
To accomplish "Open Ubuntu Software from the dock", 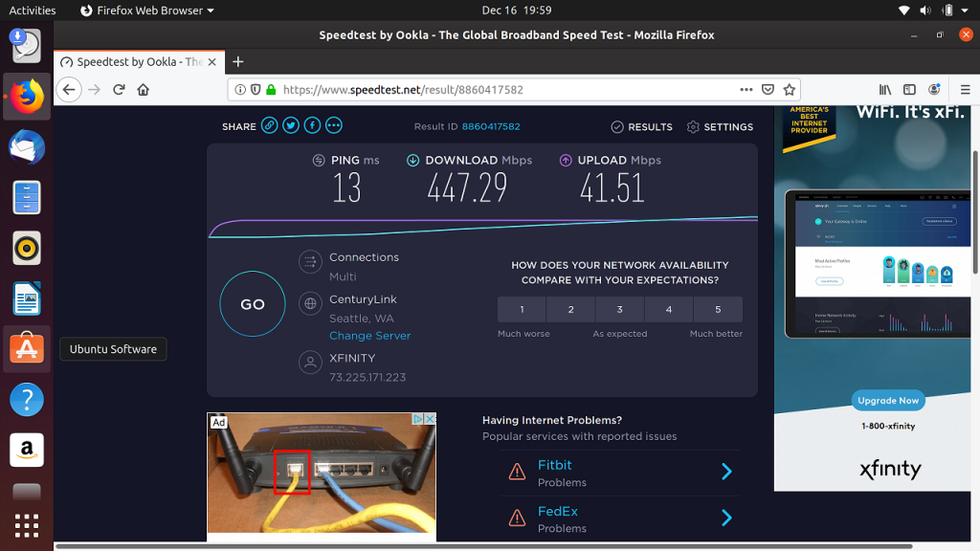I will [27, 348].
